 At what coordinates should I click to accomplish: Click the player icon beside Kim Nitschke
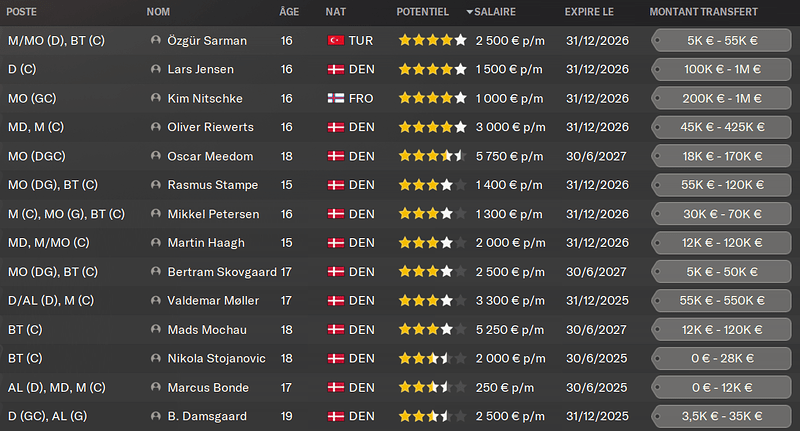point(156,98)
